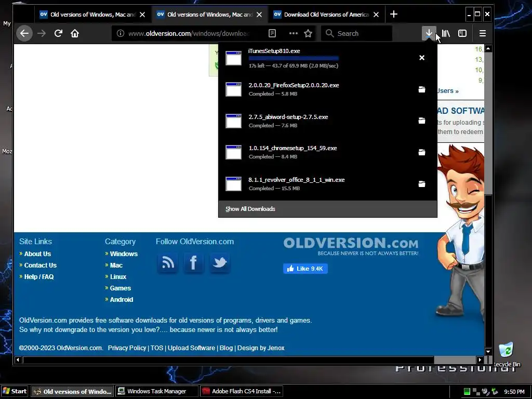Click the revolver_office file icon
532x399 pixels.
(234, 183)
